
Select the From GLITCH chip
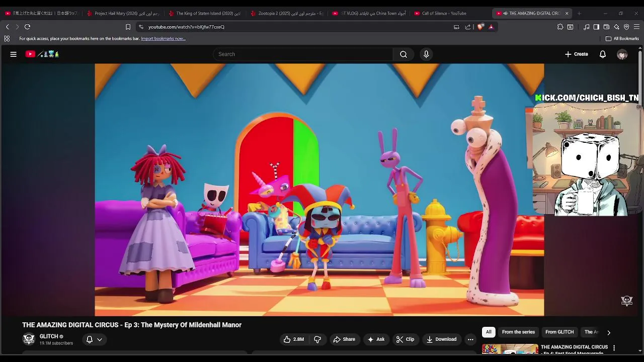[559, 332]
